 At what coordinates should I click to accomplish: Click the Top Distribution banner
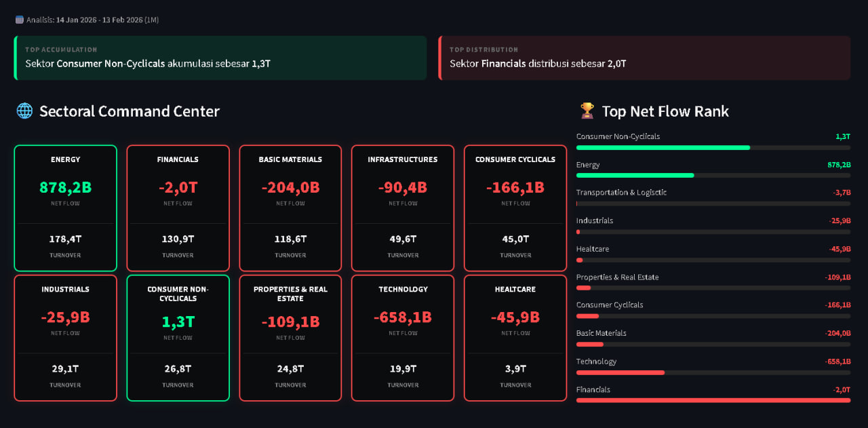coord(644,58)
